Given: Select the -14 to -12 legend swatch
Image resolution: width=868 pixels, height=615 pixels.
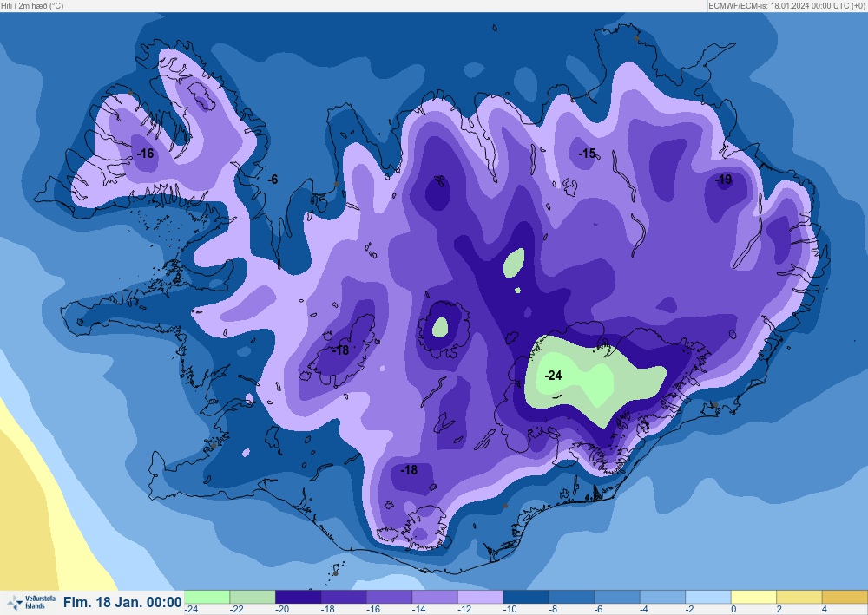Looking at the screenshot, I should coord(435,597).
